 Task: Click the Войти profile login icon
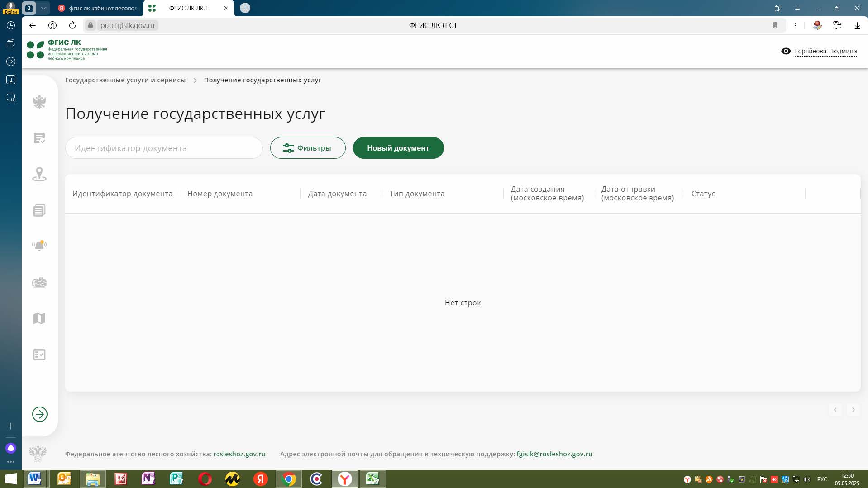(10, 8)
